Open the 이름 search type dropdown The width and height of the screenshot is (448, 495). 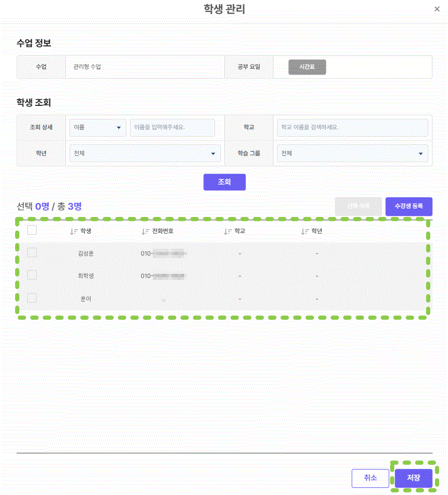(x=98, y=128)
